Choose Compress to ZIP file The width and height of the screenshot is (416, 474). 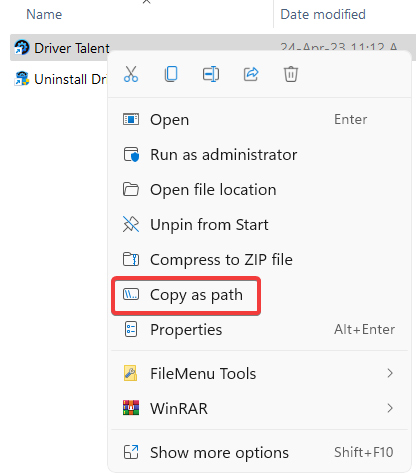click(x=259, y=260)
